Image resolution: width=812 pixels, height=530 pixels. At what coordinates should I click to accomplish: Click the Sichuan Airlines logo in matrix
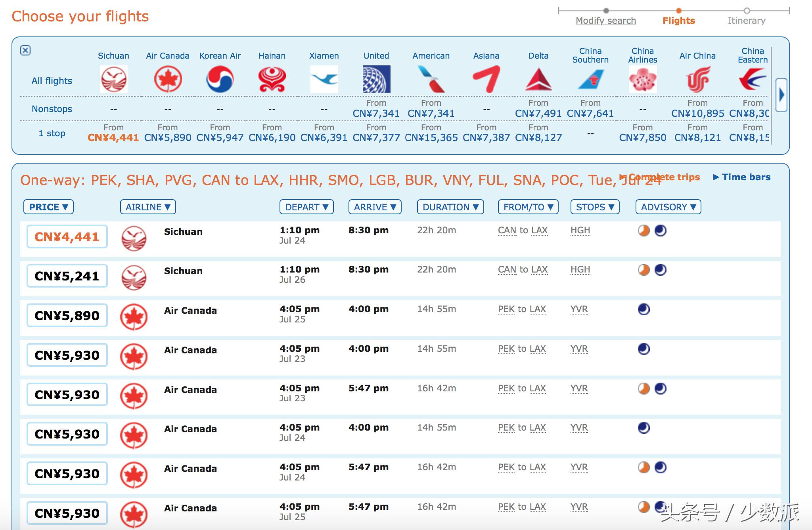pyautogui.click(x=113, y=80)
